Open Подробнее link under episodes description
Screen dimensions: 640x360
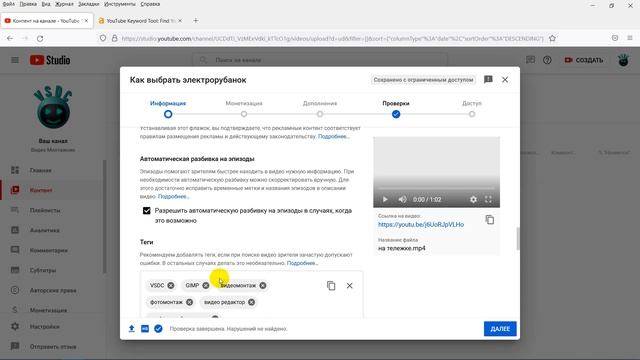click(x=173, y=196)
